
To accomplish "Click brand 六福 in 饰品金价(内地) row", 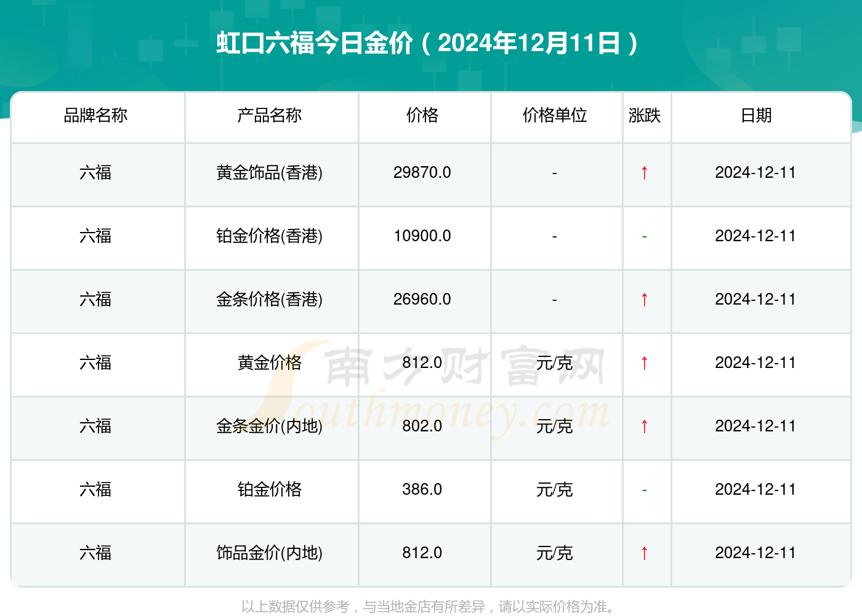I will click(95, 553).
